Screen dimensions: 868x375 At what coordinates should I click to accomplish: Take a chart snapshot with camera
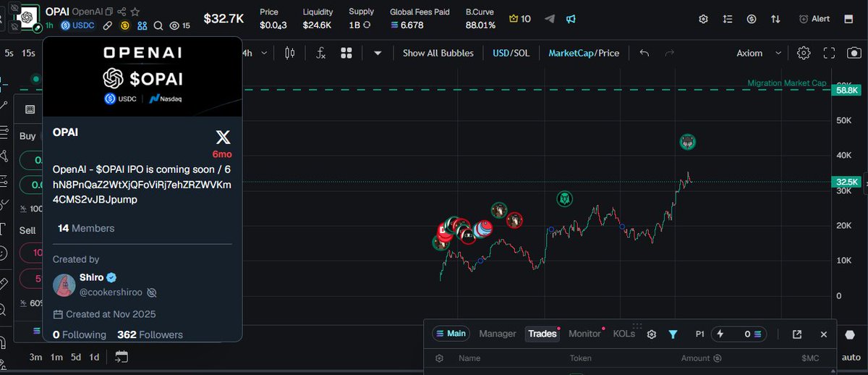pyautogui.click(x=854, y=53)
